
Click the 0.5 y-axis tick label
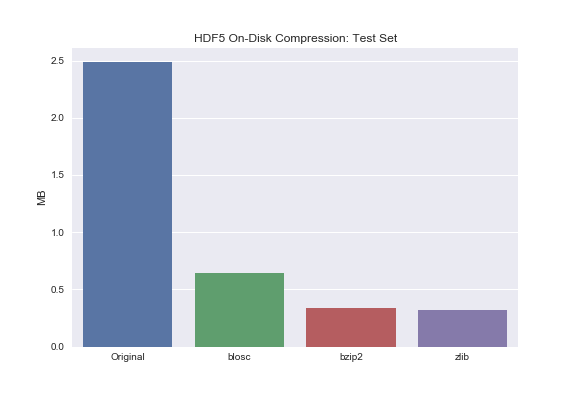click(57, 289)
